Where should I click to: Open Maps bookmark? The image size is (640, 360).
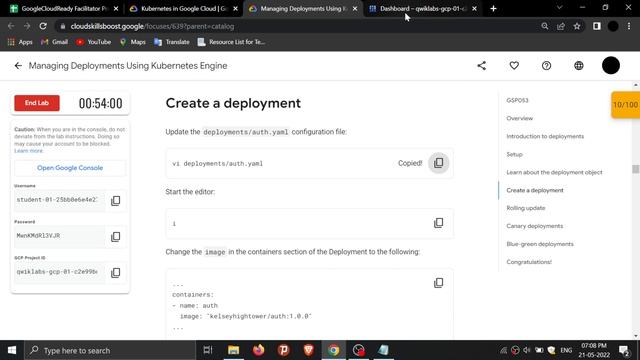[132, 42]
